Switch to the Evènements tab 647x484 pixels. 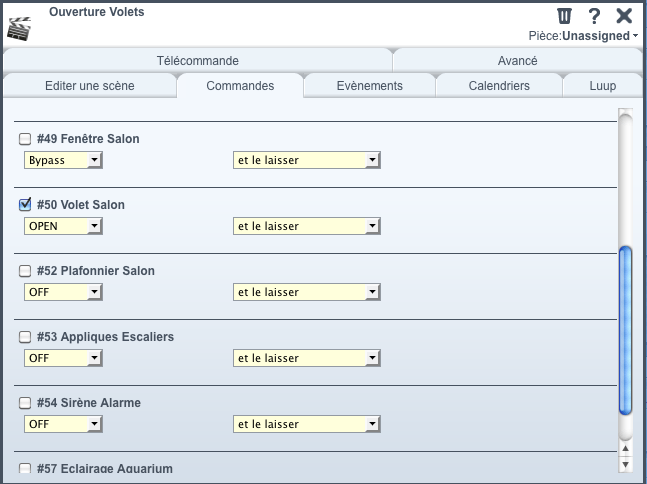pyautogui.click(x=369, y=85)
